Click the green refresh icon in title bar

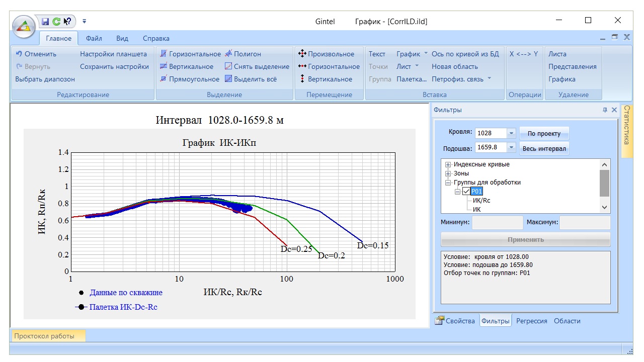(56, 21)
